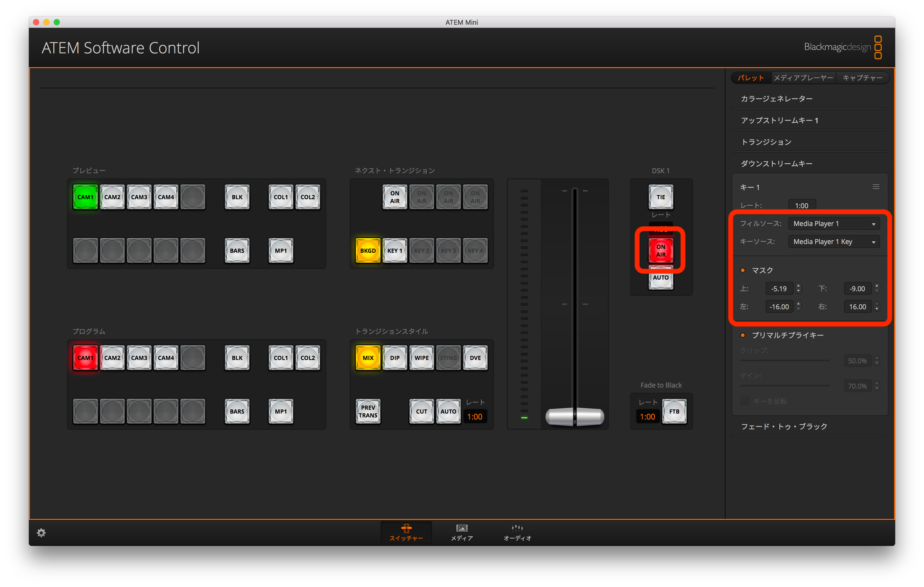Step the mask 右 value stepper
Image resolution: width=924 pixels, height=587 pixels.
tap(876, 307)
